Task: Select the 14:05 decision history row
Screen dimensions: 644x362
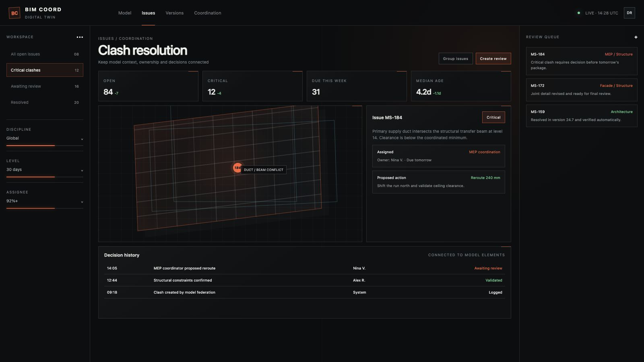Action: (x=304, y=268)
